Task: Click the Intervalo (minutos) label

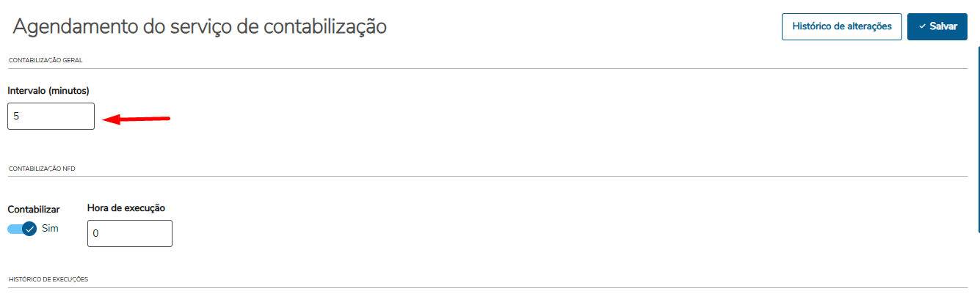Action: [x=48, y=91]
